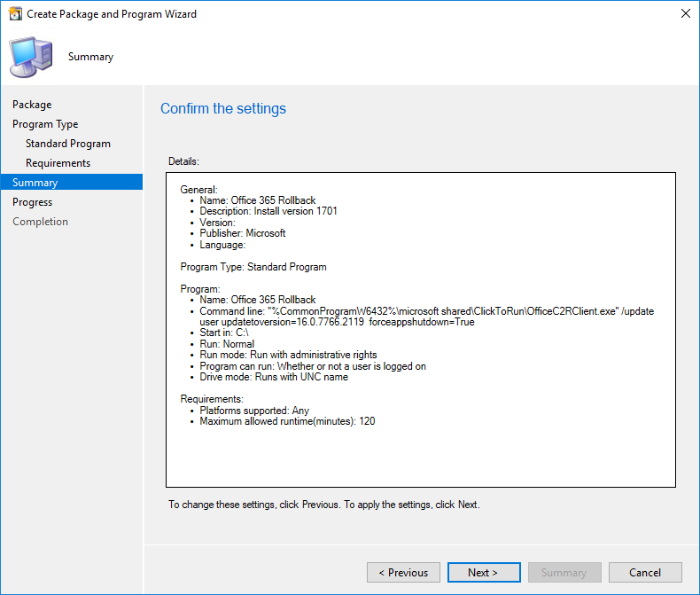This screenshot has height=595, width=700.
Task: Cancel the wizard
Action: 645,572
